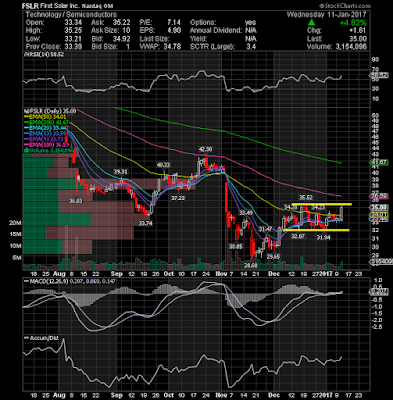The image size is (393, 400).
Task: Select the 'Technology / Semiconductors' sector text
Action: [71, 15]
